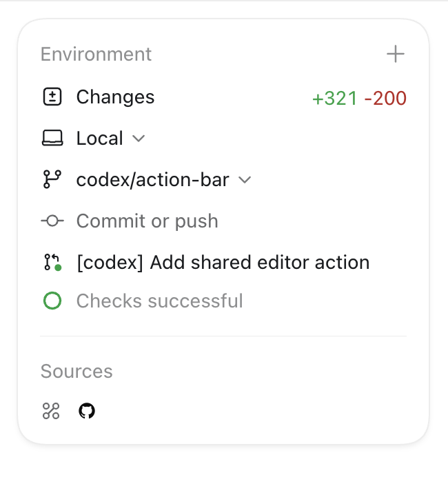Open the GitHub source icon
448x495 pixels.
(x=87, y=411)
